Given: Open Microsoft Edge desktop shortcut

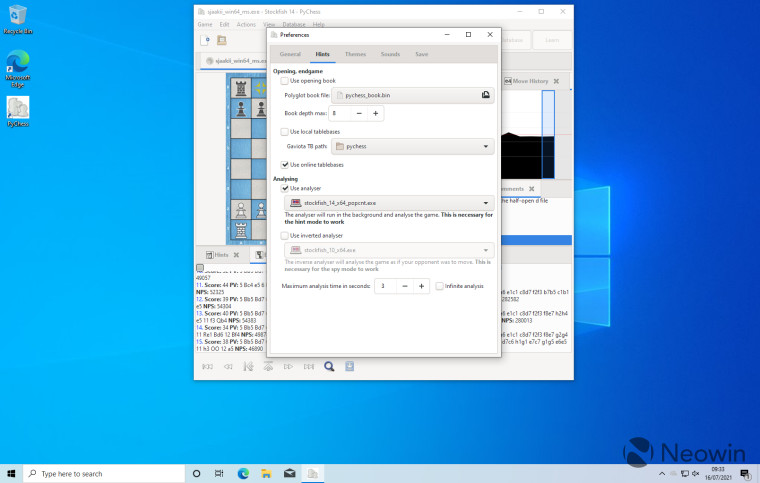Looking at the screenshot, I should click(18, 68).
